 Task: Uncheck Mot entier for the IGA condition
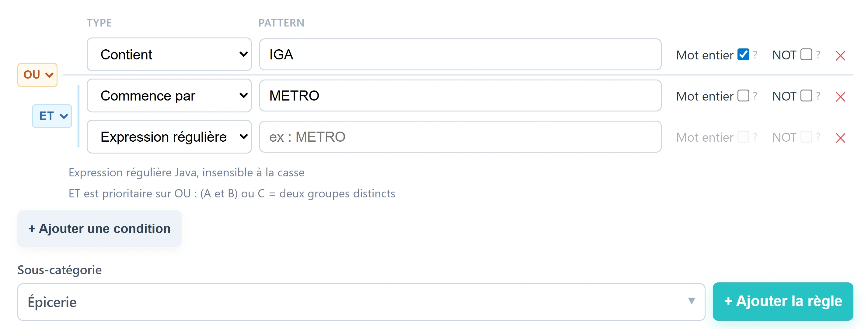click(743, 54)
